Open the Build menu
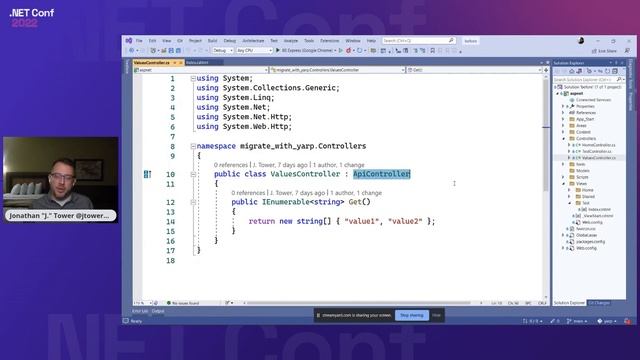640x360 pixels. coord(212,41)
